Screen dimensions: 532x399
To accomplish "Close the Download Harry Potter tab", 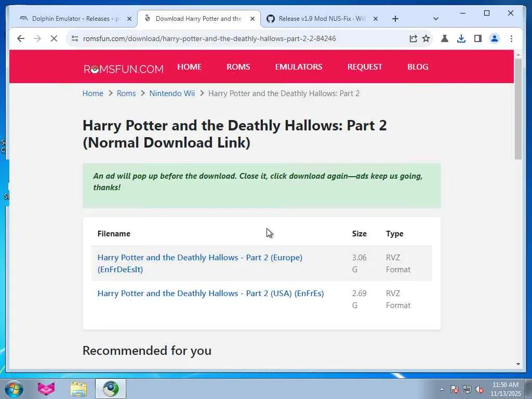I will coord(252,19).
